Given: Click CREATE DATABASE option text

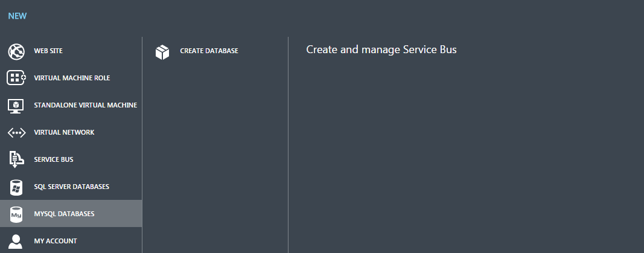Looking at the screenshot, I should click(x=209, y=51).
